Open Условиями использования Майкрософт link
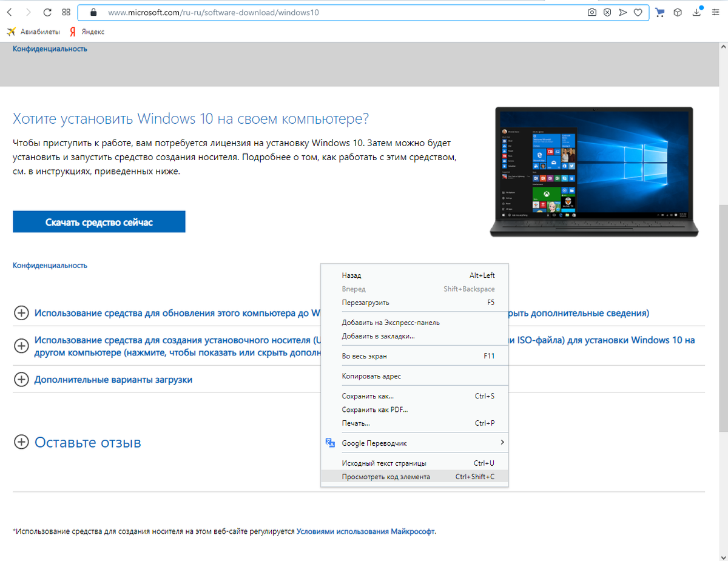The width and height of the screenshot is (728, 561). tap(366, 531)
